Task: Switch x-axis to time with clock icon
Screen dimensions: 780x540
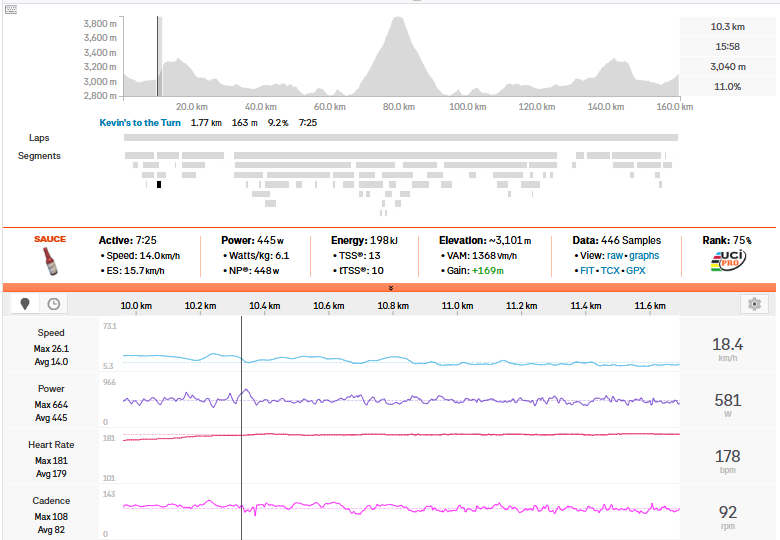Action: tap(54, 304)
